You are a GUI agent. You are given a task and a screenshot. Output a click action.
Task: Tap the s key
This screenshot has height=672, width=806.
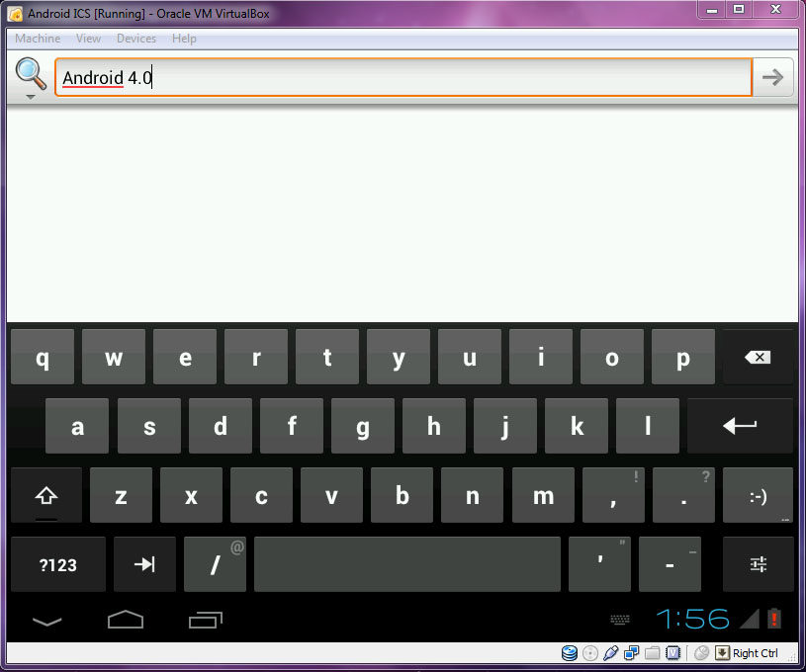[x=149, y=426]
